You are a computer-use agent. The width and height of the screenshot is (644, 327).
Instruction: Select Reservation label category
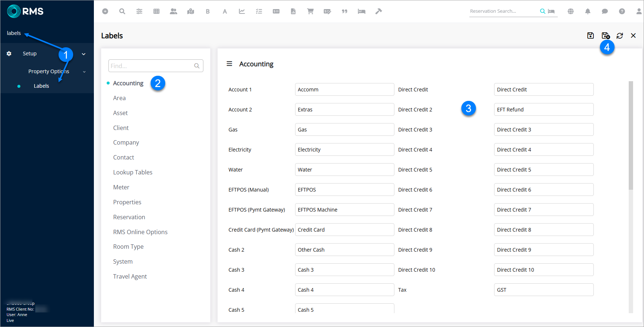click(129, 217)
